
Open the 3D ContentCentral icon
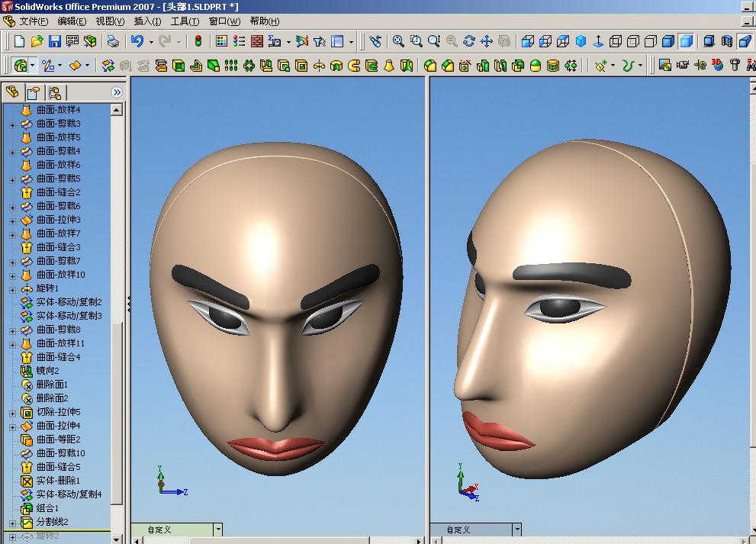coord(717,66)
